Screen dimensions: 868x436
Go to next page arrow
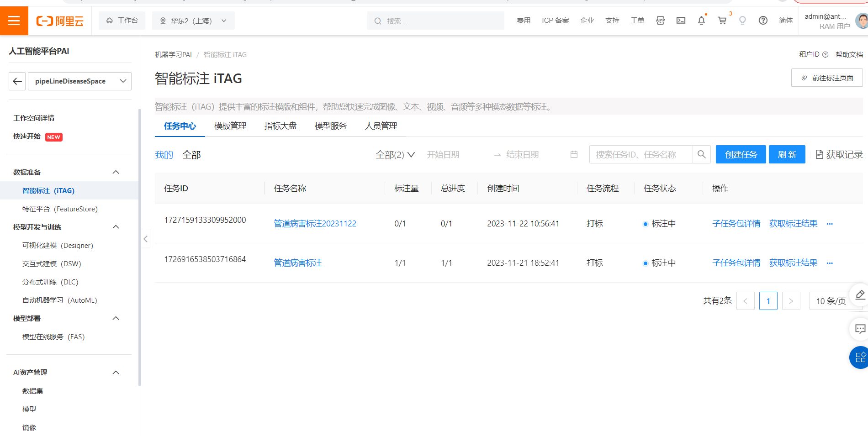[791, 301]
